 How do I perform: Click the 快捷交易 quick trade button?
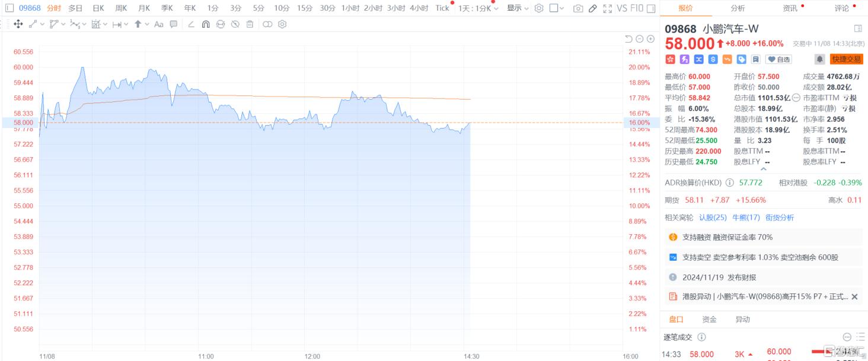846,59
